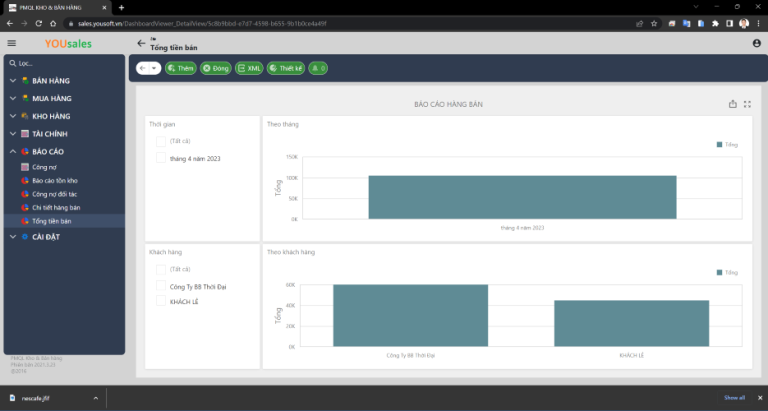This screenshot has width=768, height=411.
Task: Select the 'KHÁCH LẺ' checkbox
Action: 160,301
